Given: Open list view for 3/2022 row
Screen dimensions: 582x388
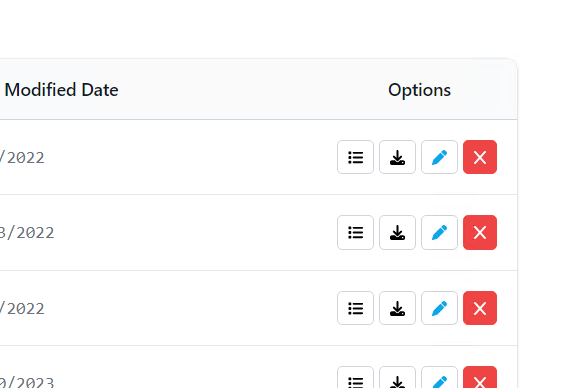Looking at the screenshot, I should point(355,232).
